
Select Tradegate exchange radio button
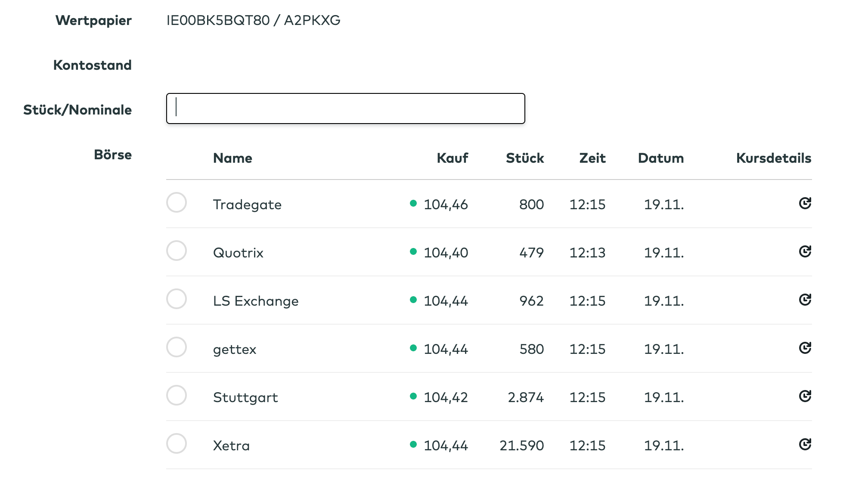177,202
